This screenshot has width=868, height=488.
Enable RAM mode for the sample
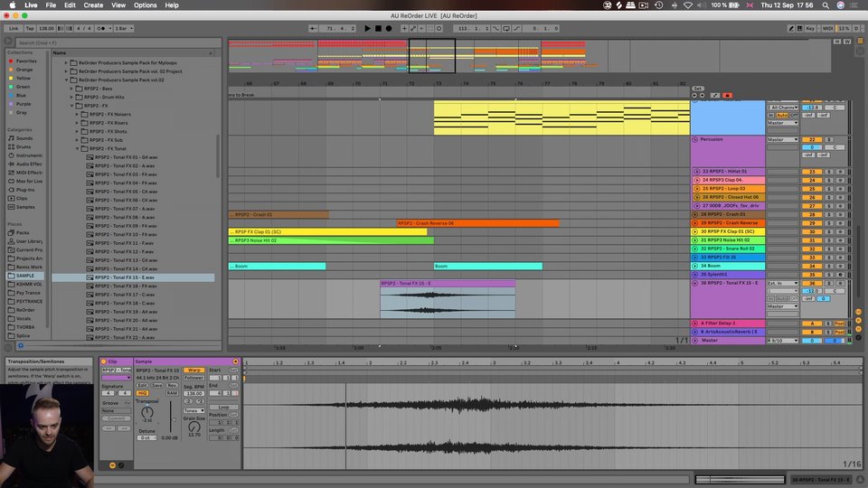point(172,393)
